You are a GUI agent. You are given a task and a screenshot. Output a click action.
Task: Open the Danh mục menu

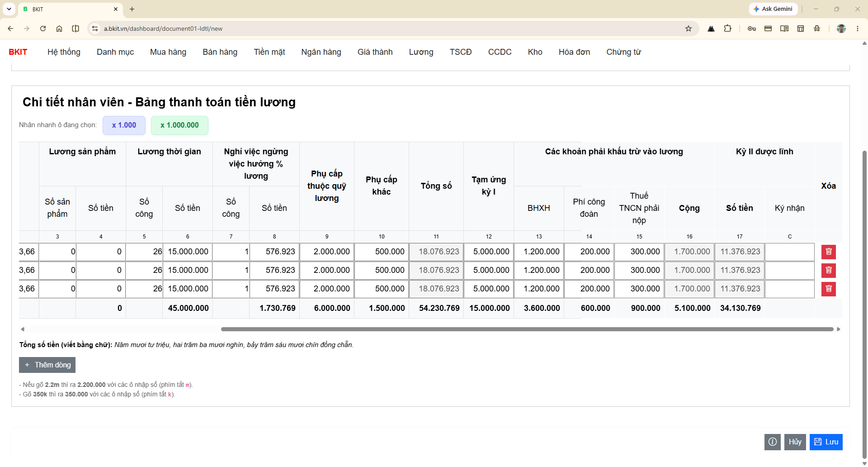point(115,52)
